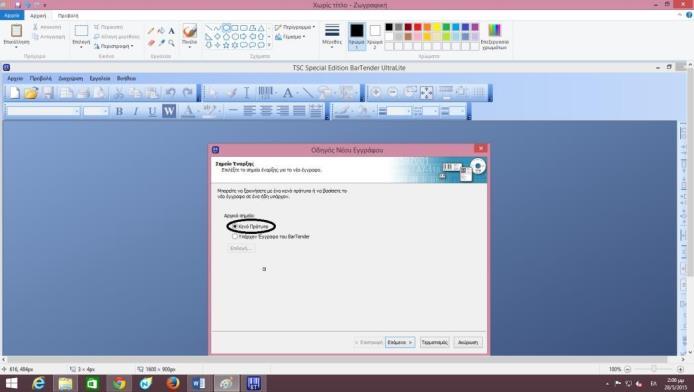694x392 pixels.
Task: Choose the red color swatch
Action: tap(417, 27)
